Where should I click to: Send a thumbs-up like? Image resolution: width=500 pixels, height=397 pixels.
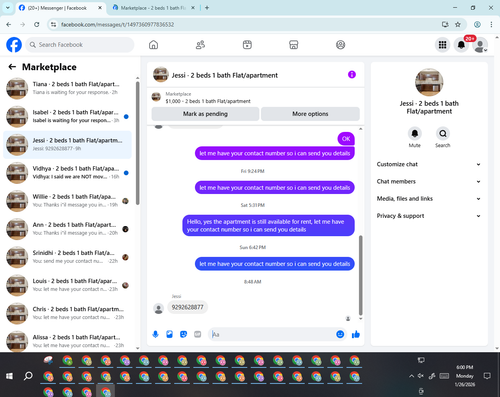tap(356, 334)
